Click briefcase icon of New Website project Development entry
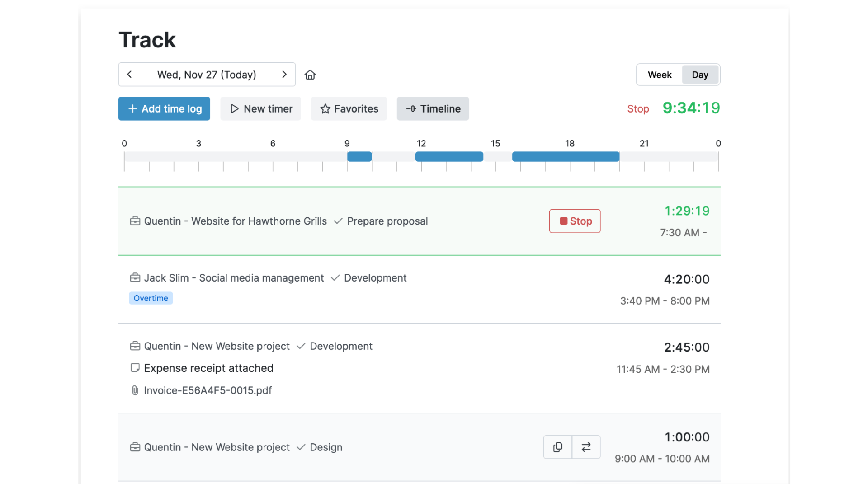The width and height of the screenshot is (868, 488). pyautogui.click(x=135, y=346)
